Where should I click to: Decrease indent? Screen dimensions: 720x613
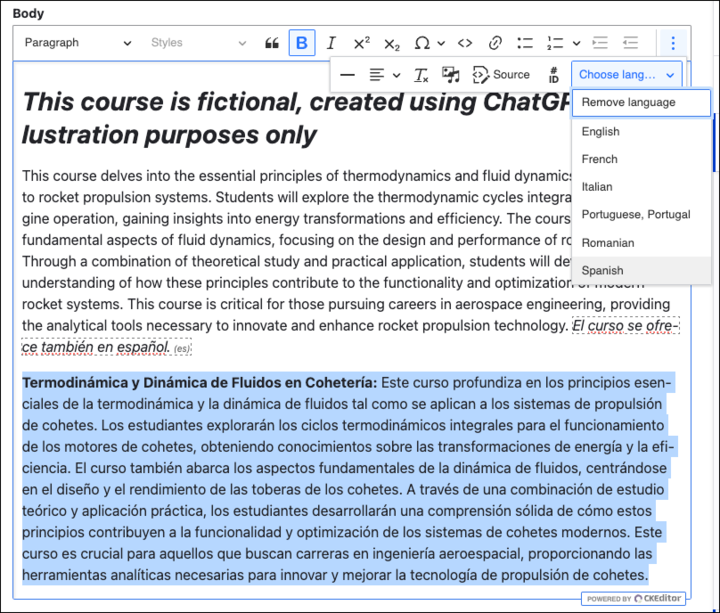coord(630,43)
